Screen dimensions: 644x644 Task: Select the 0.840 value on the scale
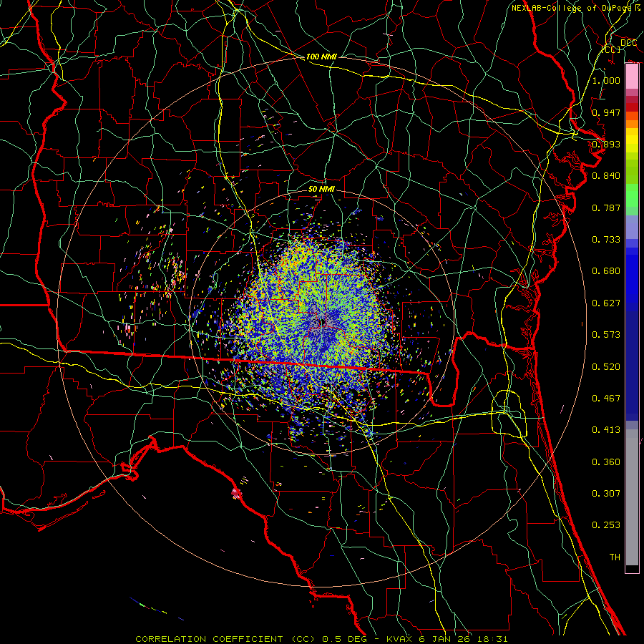(x=606, y=176)
